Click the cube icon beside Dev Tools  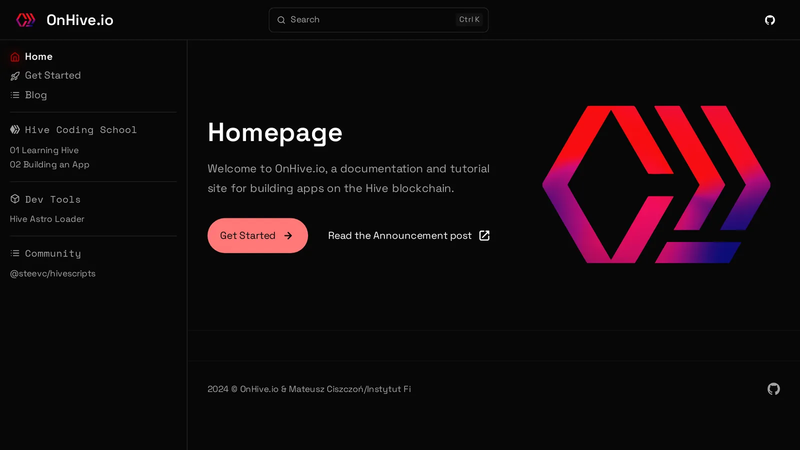(15, 199)
